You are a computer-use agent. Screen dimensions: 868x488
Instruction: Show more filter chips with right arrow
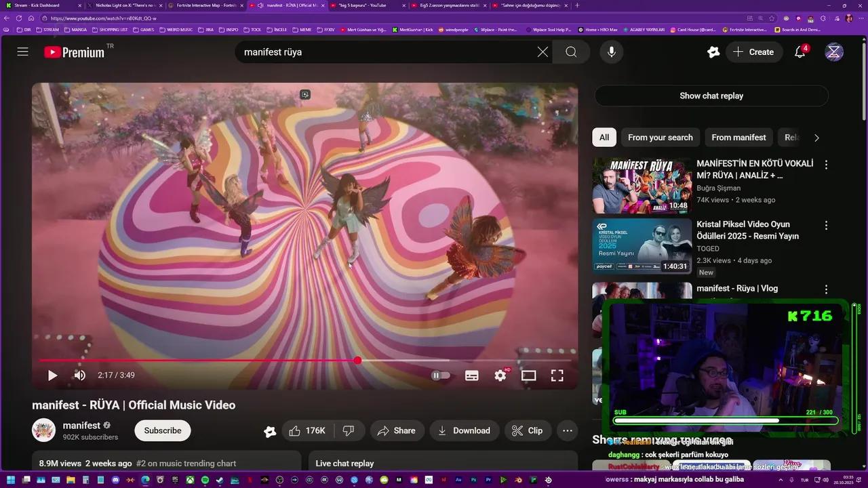pos(816,138)
